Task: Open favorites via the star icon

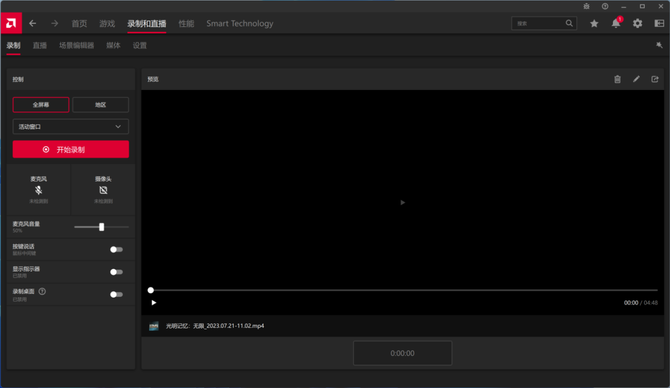Action: click(x=594, y=24)
